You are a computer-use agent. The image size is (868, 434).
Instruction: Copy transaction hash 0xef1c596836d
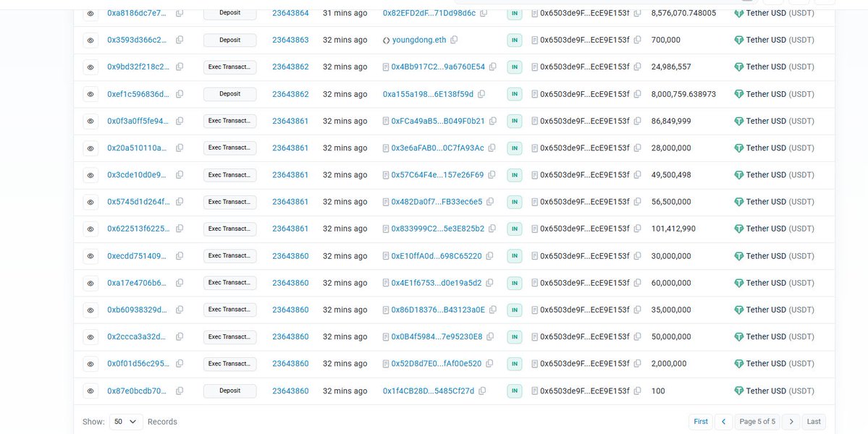pyautogui.click(x=180, y=94)
